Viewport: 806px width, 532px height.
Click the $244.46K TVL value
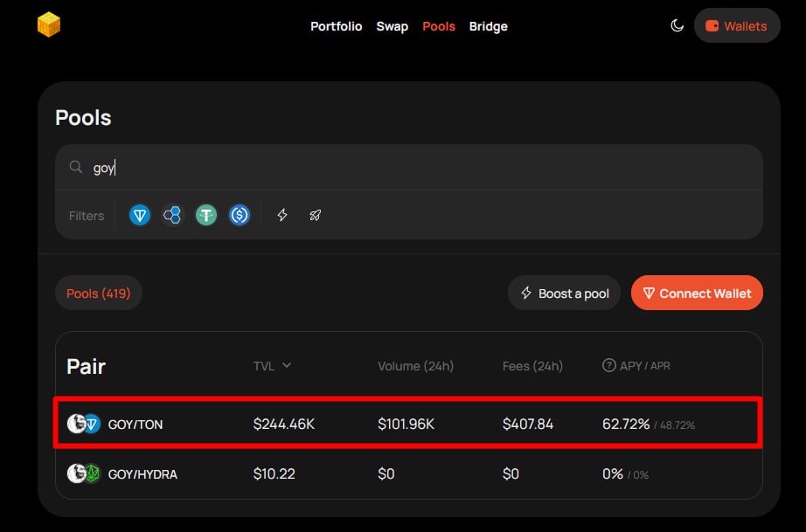pos(284,425)
